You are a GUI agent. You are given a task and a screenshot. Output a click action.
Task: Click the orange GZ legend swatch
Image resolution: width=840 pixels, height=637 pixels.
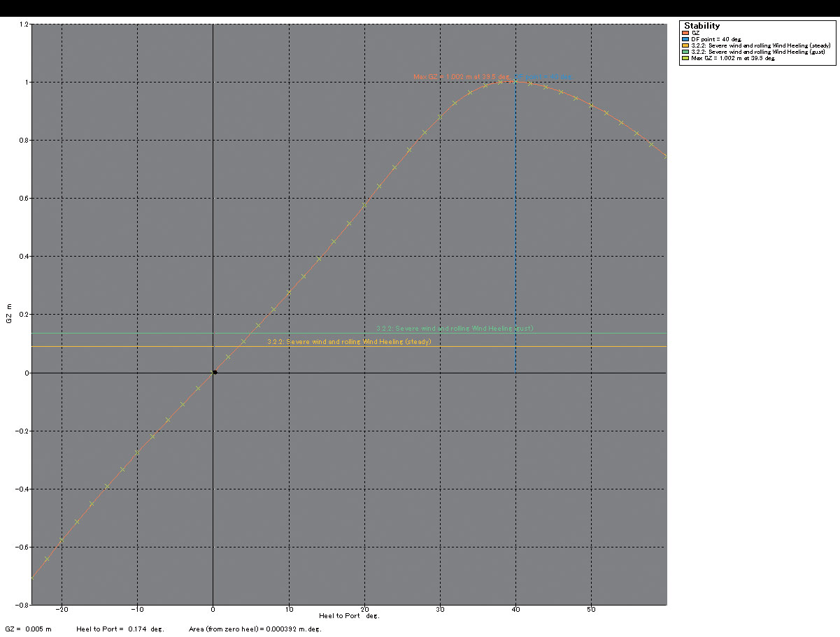point(686,33)
